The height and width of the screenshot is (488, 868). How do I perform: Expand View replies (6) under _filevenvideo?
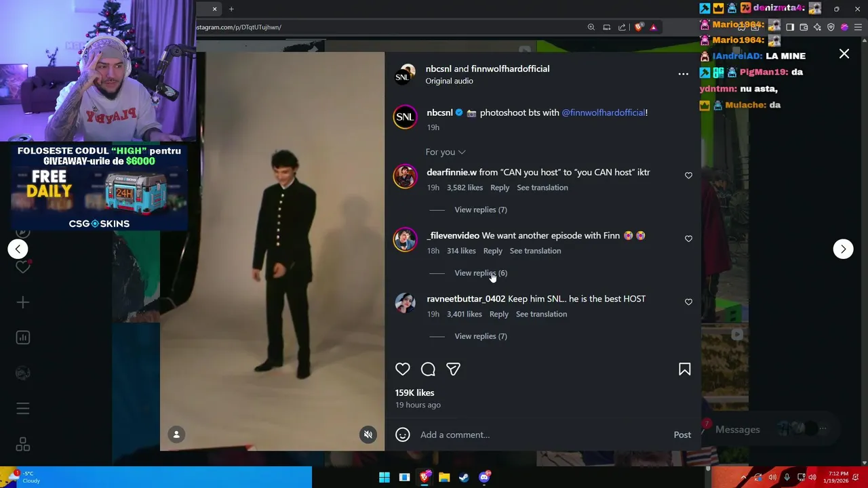tap(481, 273)
